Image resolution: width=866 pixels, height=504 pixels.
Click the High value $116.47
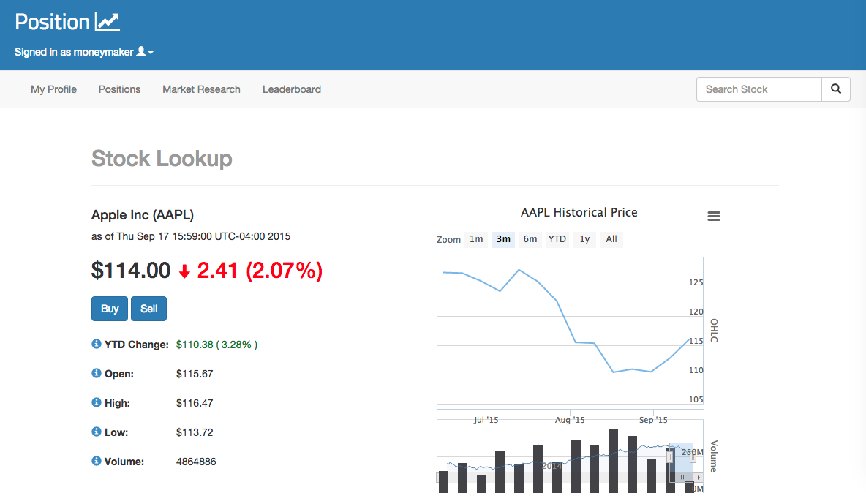(x=195, y=403)
